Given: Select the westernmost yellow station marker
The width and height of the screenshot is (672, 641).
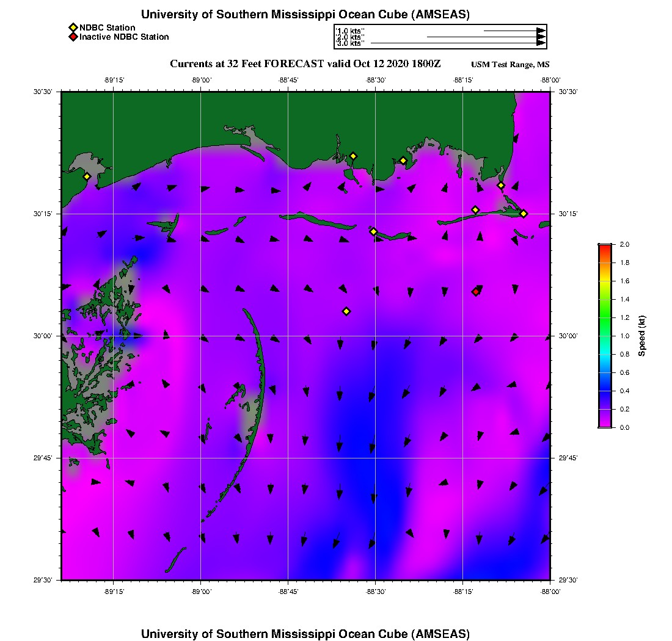Looking at the screenshot, I should (87, 176).
